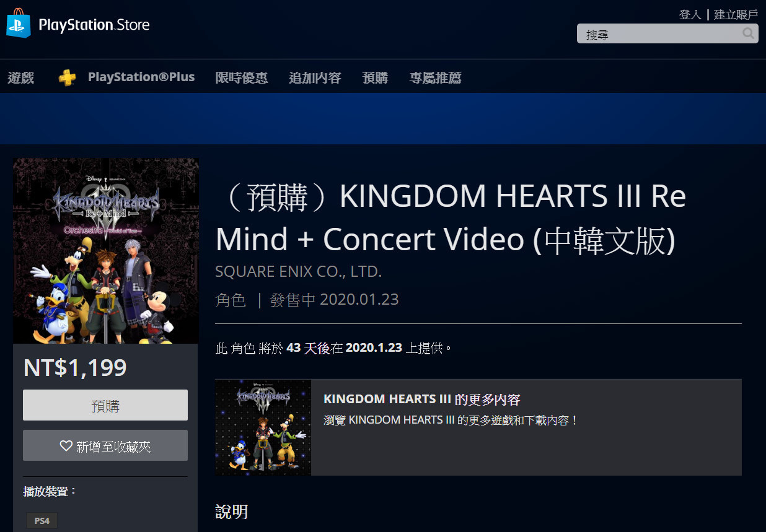Screen dimensions: 766x532
Task: Open the 預購 navigation tab
Action: click(375, 77)
